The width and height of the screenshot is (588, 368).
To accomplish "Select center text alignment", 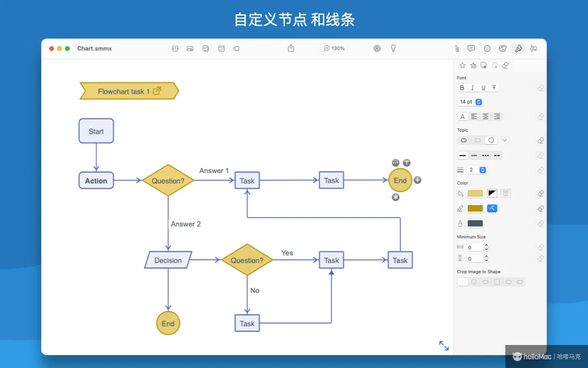I will pos(486,117).
